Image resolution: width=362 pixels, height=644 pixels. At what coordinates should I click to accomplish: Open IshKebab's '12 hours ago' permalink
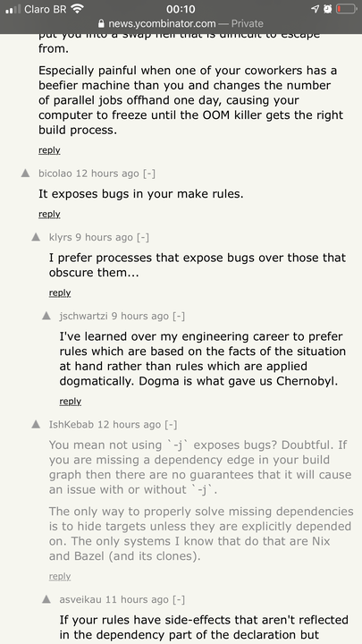point(129,425)
